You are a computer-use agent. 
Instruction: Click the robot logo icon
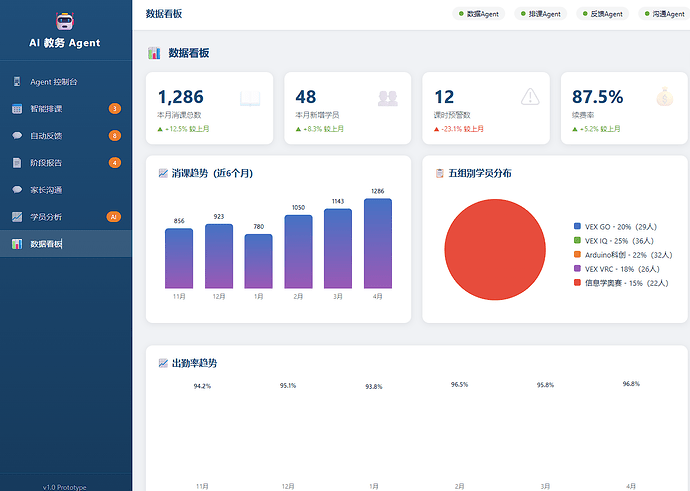click(x=65, y=21)
